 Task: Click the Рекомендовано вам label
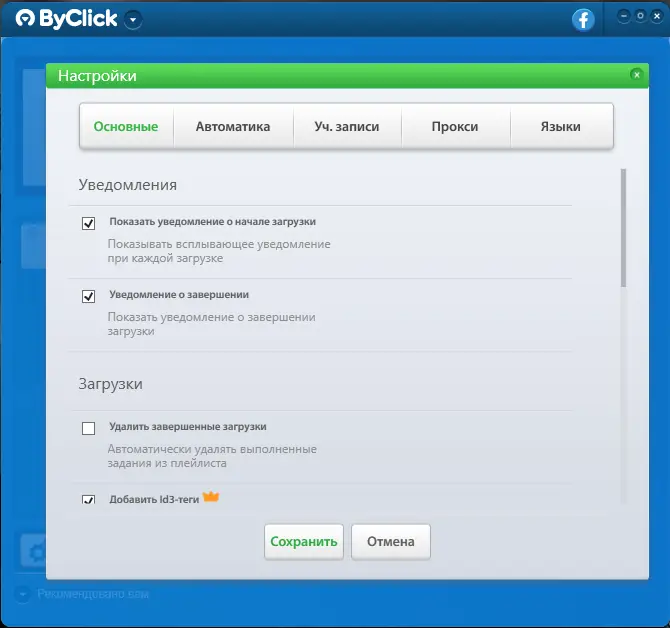click(93, 594)
